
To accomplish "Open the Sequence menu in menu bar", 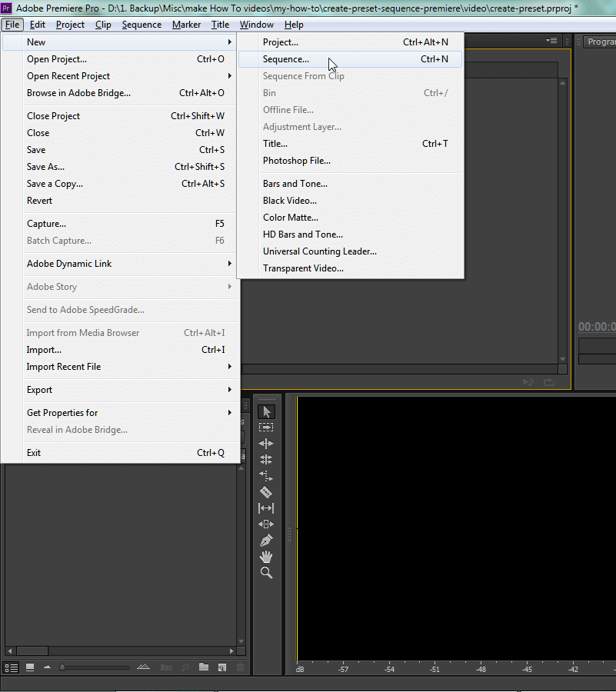I will point(142,25).
